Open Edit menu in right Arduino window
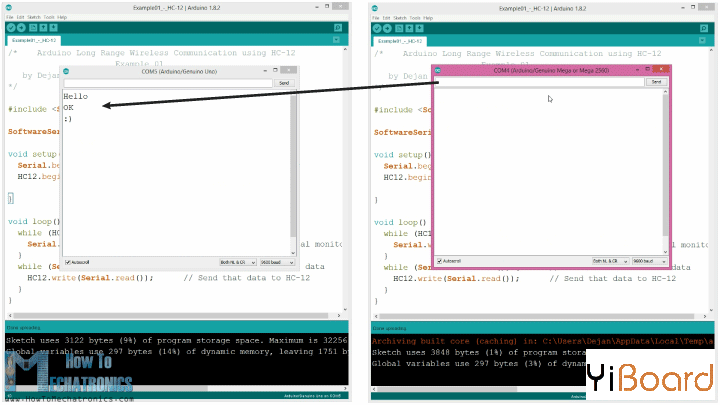 (x=387, y=18)
